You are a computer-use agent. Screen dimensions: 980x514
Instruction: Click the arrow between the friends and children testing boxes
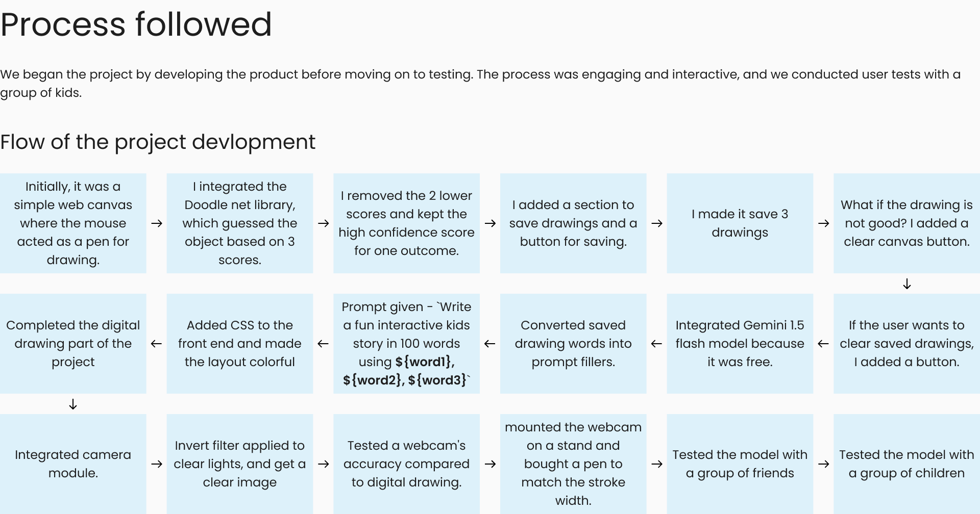823,464
